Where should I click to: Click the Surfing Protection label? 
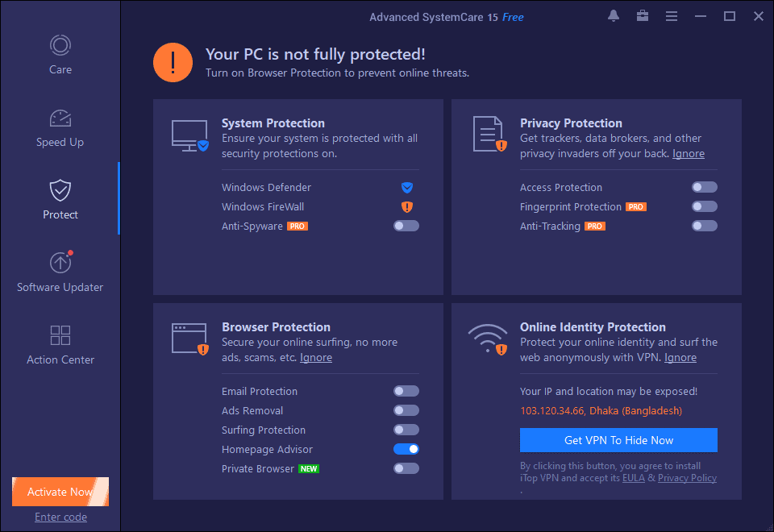click(264, 430)
